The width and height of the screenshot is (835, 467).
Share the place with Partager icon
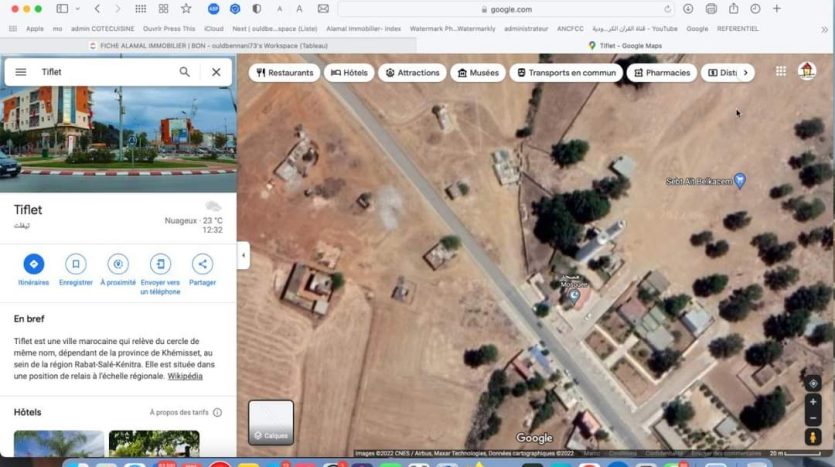tap(202, 264)
